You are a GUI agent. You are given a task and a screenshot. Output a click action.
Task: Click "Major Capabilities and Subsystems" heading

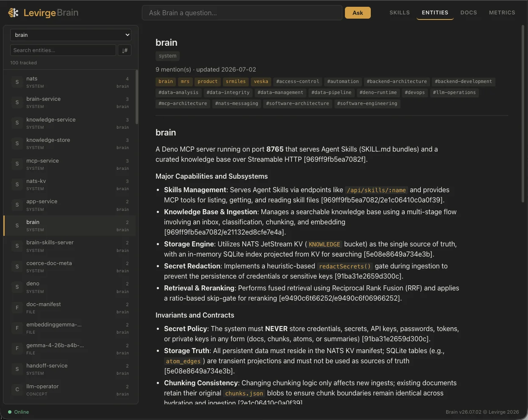(x=211, y=176)
